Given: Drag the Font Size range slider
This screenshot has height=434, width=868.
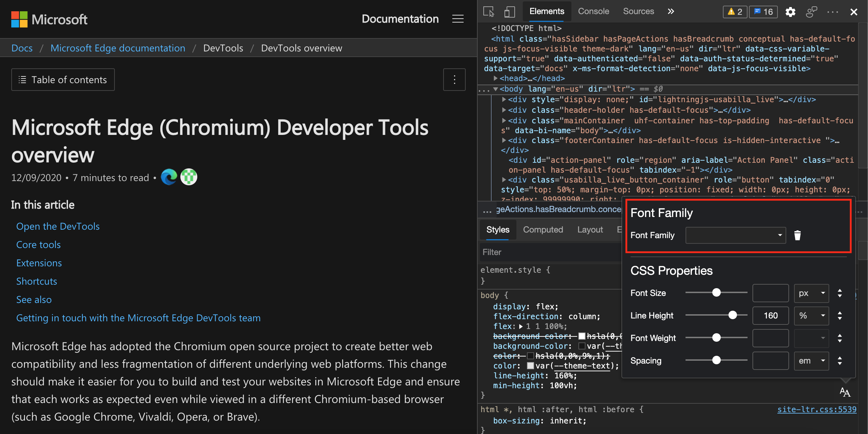Looking at the screenshot, I should point(716,293).
